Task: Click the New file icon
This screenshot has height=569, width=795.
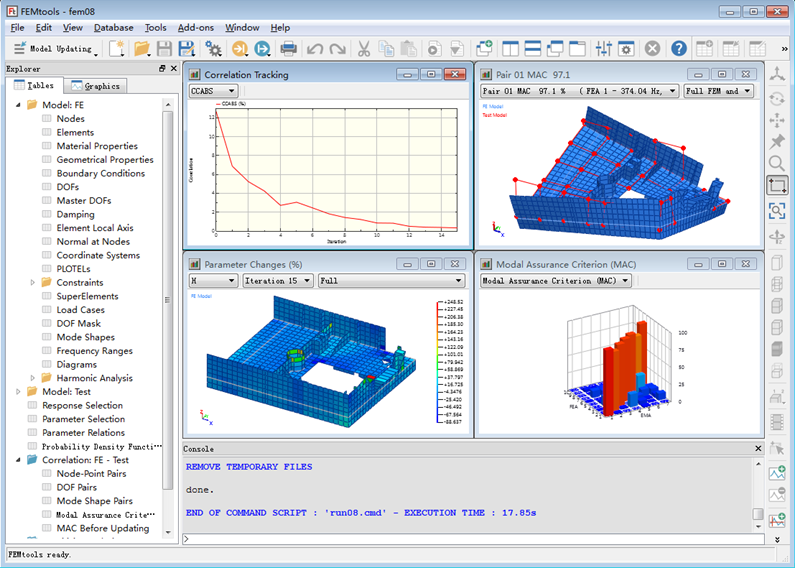Action: [117, 49]
